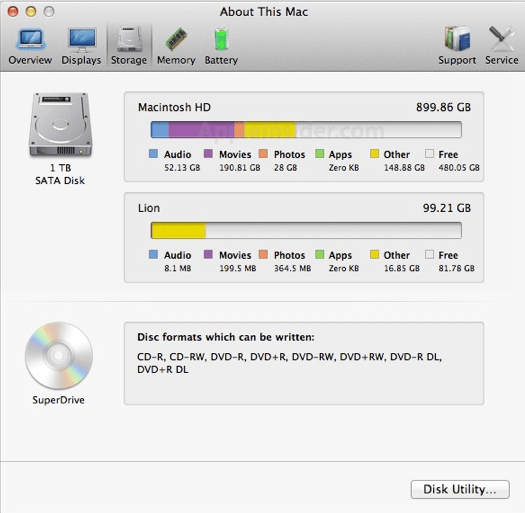Show the Battery tab
This screenshot has height=513, width=525.
[x=221, y=47]
